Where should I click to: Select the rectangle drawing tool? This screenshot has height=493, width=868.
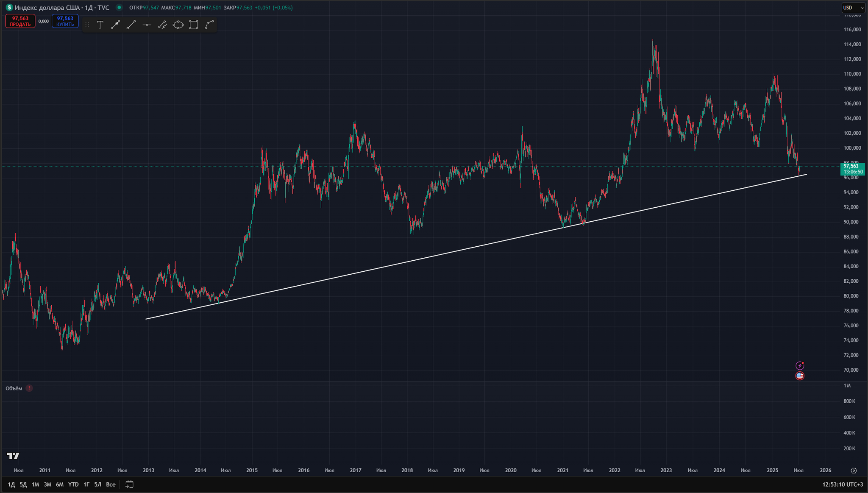point(194,25)
